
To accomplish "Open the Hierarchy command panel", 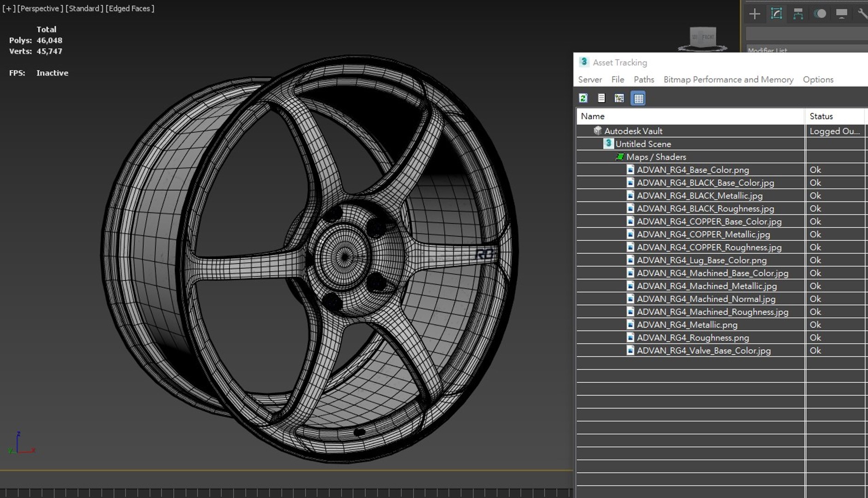I will [x=798, y=14].
